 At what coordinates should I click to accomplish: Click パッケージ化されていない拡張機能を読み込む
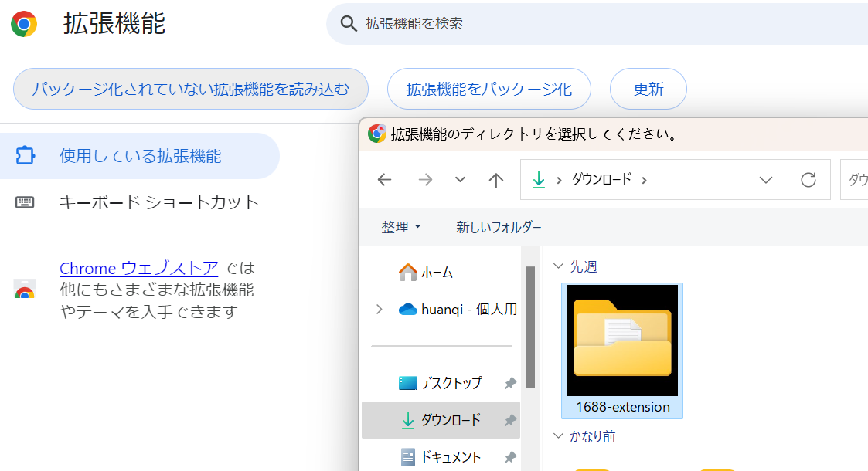pyautogui.click(x=191, y=89)
